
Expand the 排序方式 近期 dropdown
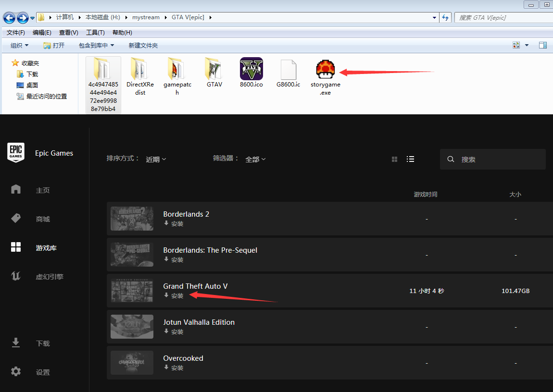(x=156, y=159)
